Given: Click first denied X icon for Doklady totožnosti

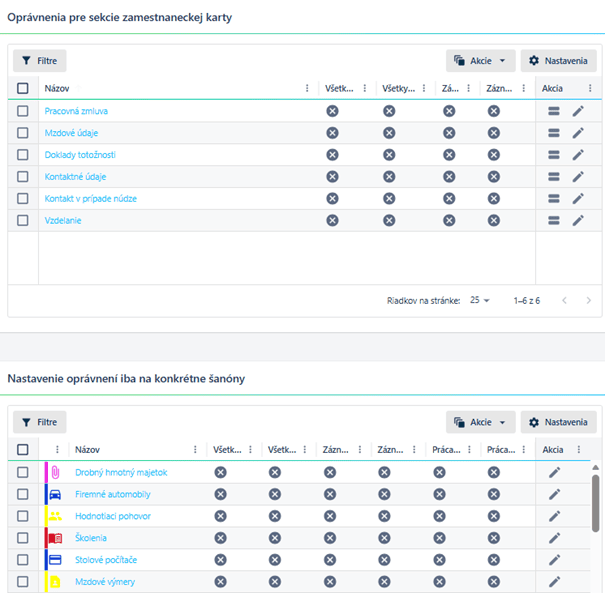Looking at the screenshot, I should [x=332, y=155].
